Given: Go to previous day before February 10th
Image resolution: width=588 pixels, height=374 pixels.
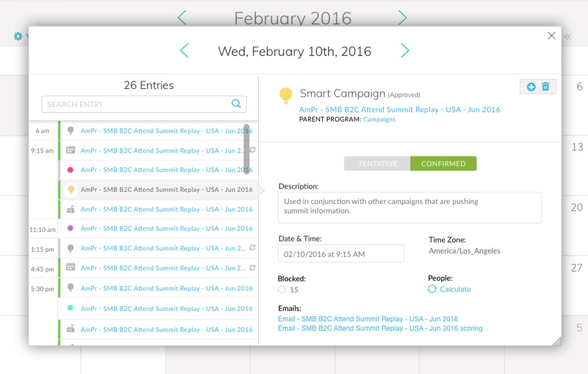Looking at the screenshot, I should coord(184,51).
